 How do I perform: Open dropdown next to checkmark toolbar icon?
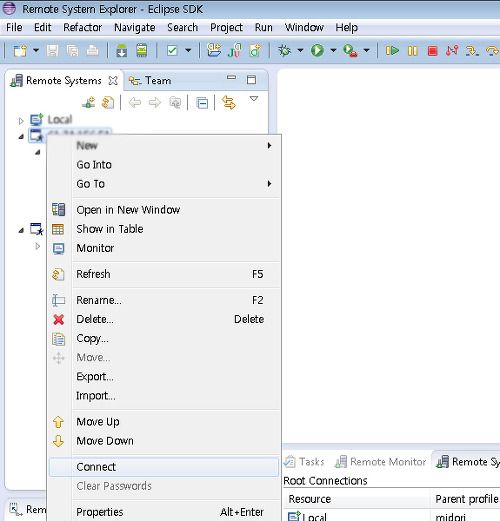(188, 51)
